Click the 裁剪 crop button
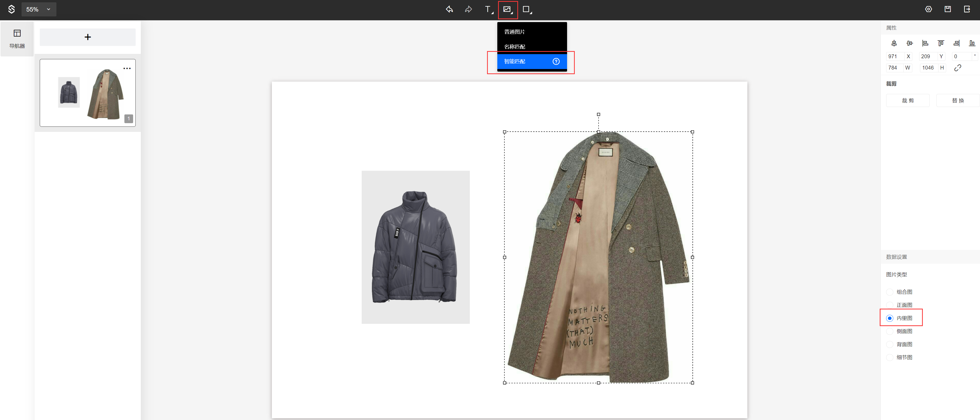 908,101
